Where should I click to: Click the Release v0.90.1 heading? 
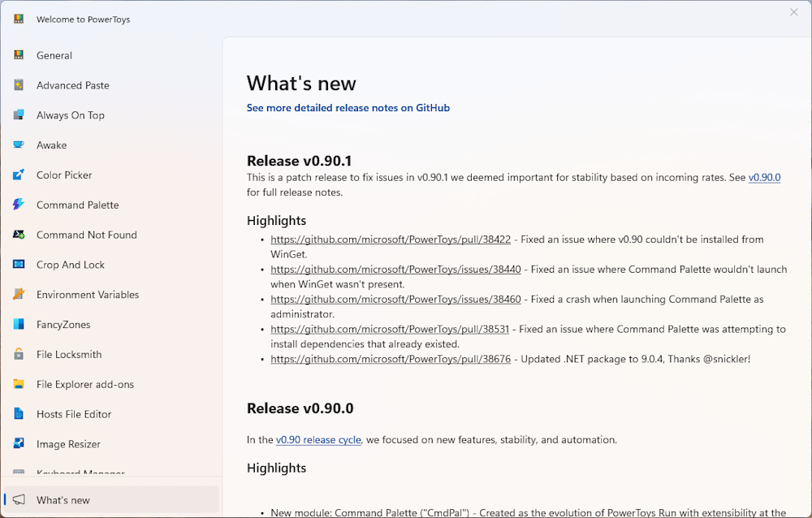pos(300,161)
